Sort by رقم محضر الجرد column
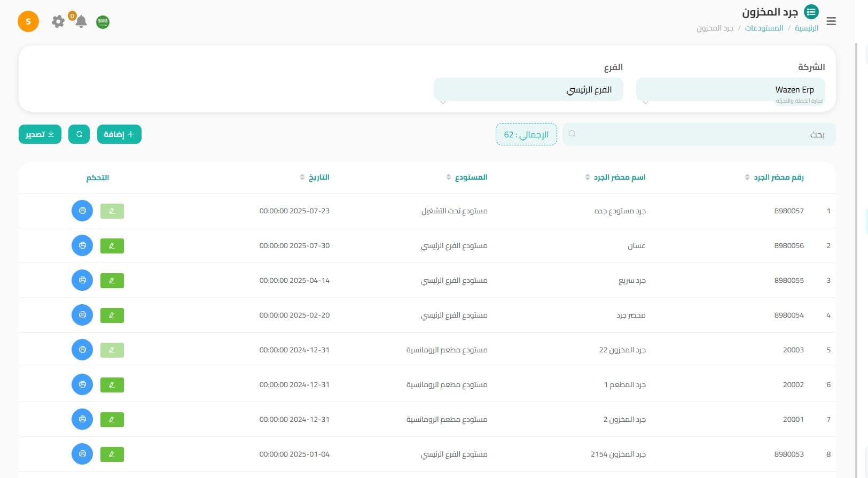Image resolution: width=868 pixels, height=478 pixels. coord(778,178)
